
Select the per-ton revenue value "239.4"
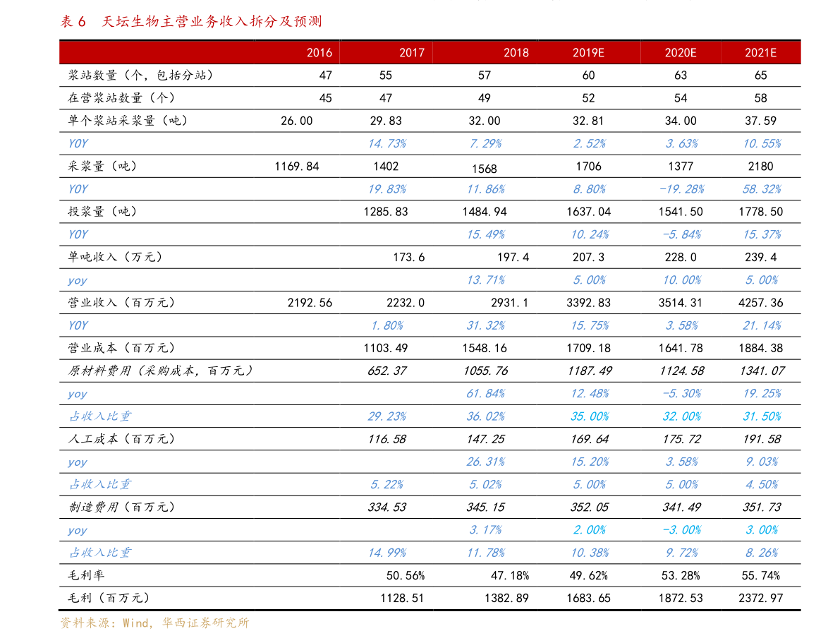pos(761,258)
